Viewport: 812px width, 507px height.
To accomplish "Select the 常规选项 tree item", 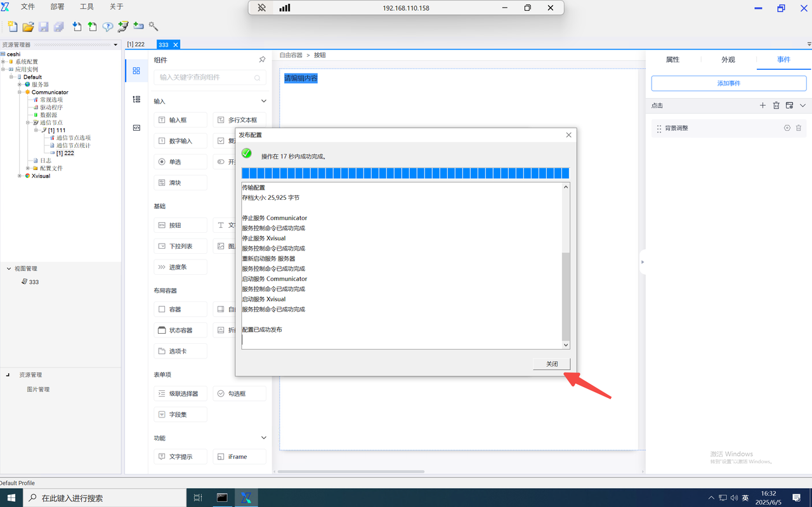I will (51, 100).
